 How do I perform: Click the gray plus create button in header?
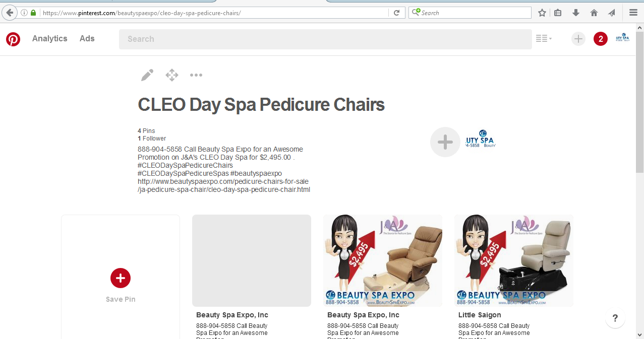(578, 39)
